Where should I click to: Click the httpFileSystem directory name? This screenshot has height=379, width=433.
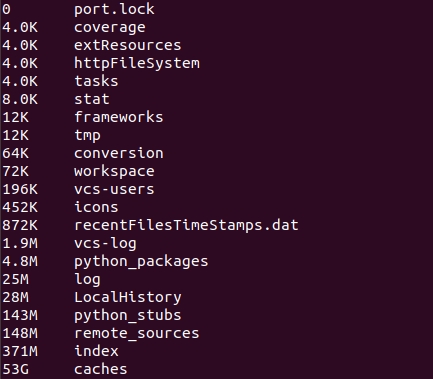[x=137, y=63]
